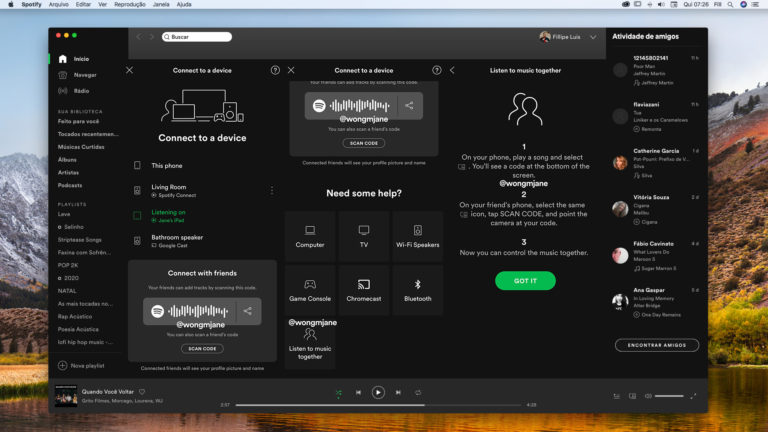Open the now playing album thumbnail
The width and height of the screenshot is (768, 432).
(66, 396)
